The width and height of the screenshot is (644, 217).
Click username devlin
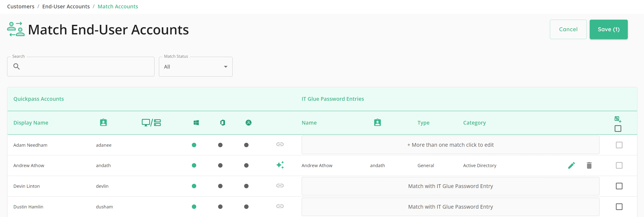[x=102, y=186]
